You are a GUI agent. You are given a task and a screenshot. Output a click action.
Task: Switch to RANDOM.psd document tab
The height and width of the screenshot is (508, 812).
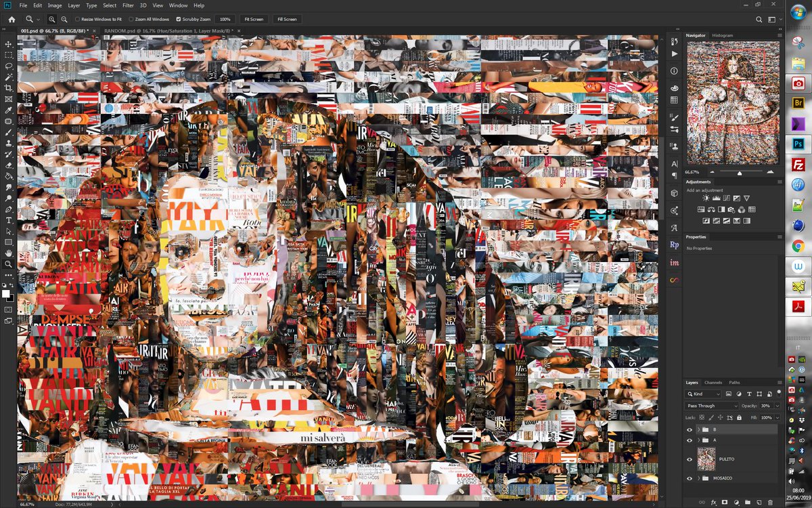[167, 31]
